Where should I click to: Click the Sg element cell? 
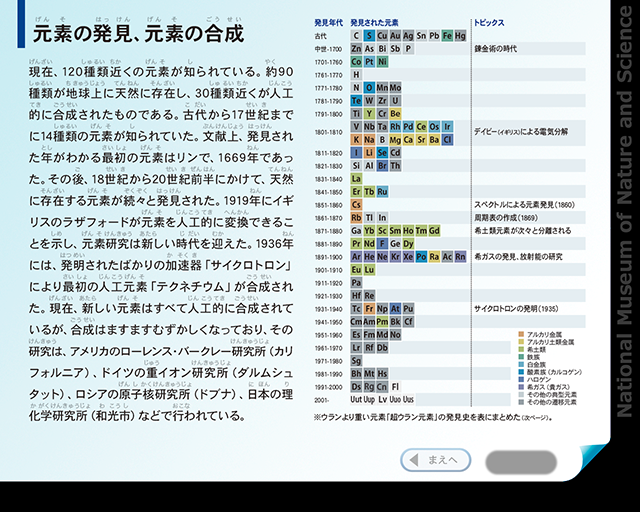pos(356,361)
